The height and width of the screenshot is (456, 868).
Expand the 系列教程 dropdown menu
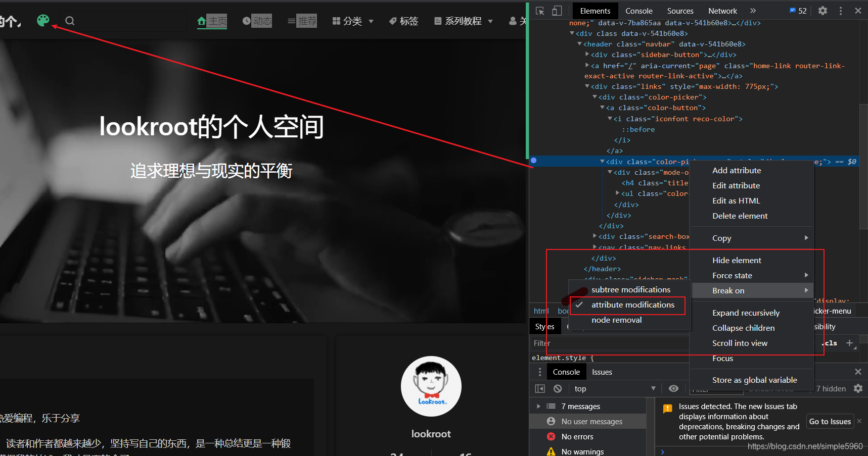point(464,21)
